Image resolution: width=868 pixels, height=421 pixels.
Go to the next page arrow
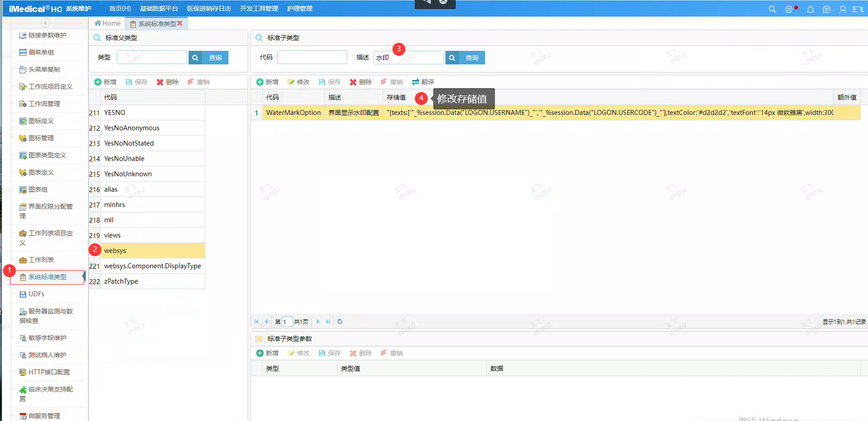318,321
